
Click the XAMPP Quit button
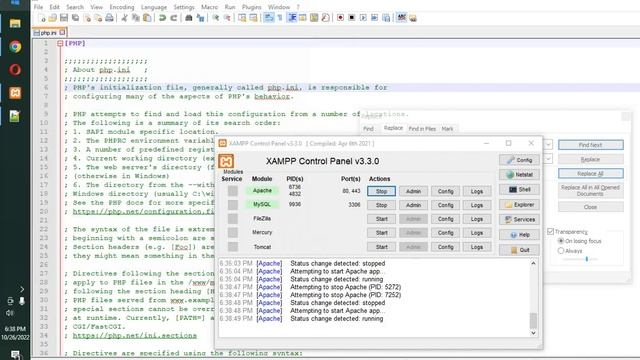point(519,250)
